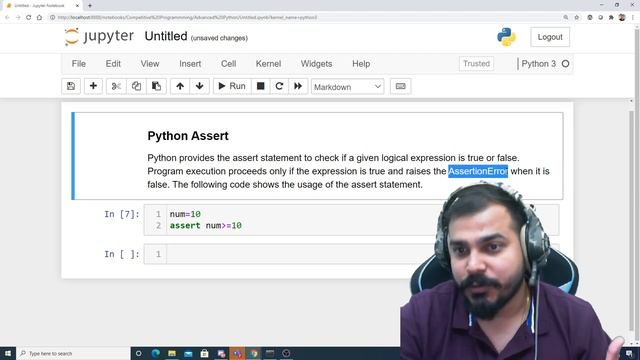The image size is (640, 360).
Task: Click the Python 3 kernel indicator circle
Action: [565, 64]
